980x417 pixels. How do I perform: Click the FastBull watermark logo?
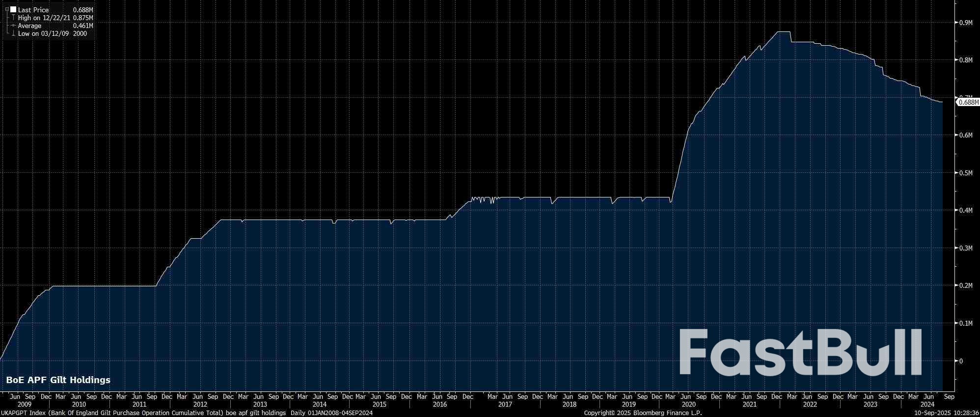pos(800,353)
